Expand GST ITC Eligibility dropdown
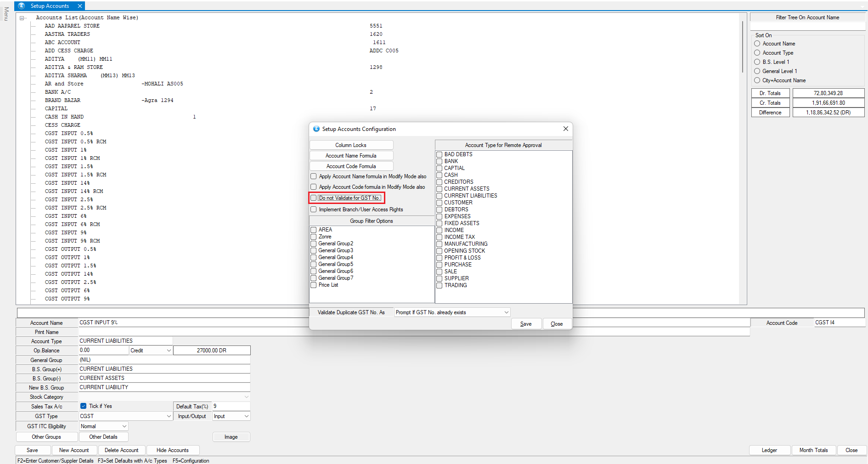Screen dimensions: 868x464 [124, 426]
